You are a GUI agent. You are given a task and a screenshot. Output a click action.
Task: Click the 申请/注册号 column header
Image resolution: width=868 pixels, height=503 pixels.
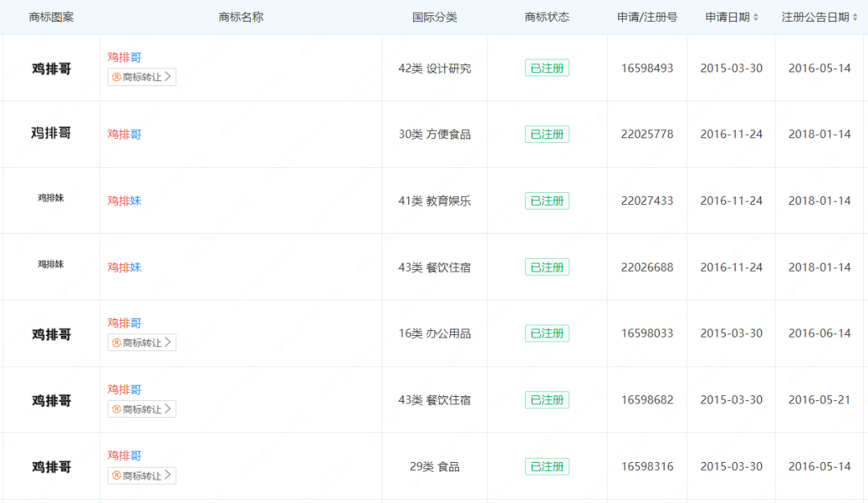(647, 17)
